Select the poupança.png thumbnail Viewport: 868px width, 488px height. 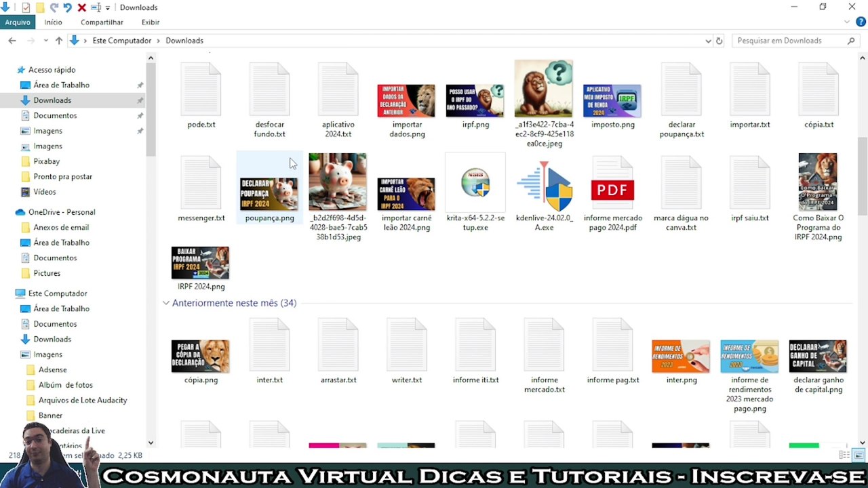pos(269,194)
